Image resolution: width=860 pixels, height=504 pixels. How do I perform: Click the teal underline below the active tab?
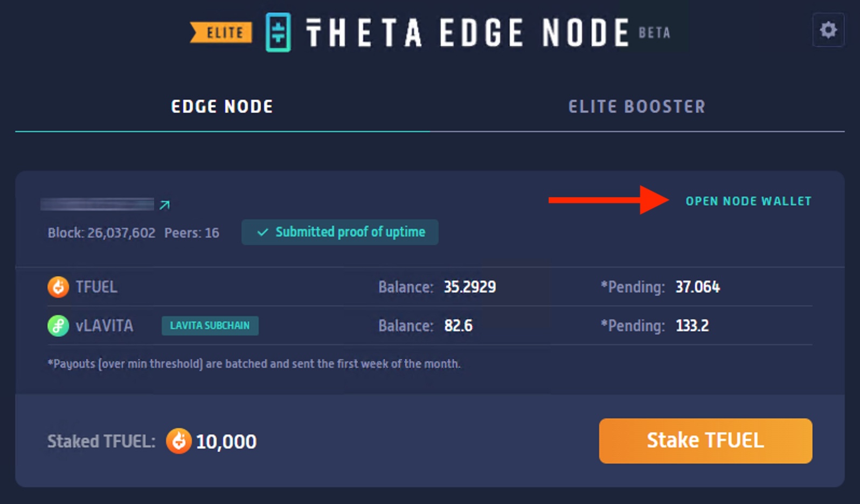pyautogui.click(x=222, y=130)
